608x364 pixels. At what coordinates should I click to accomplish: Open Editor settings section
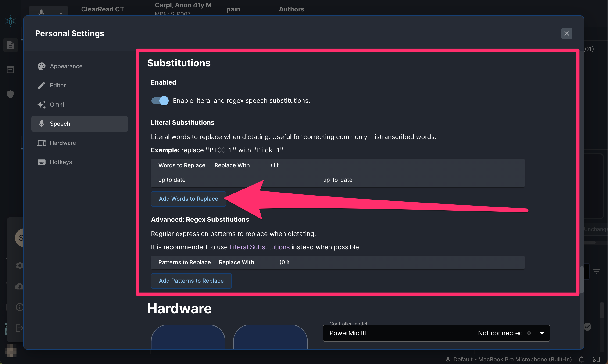tap(79, 85)
